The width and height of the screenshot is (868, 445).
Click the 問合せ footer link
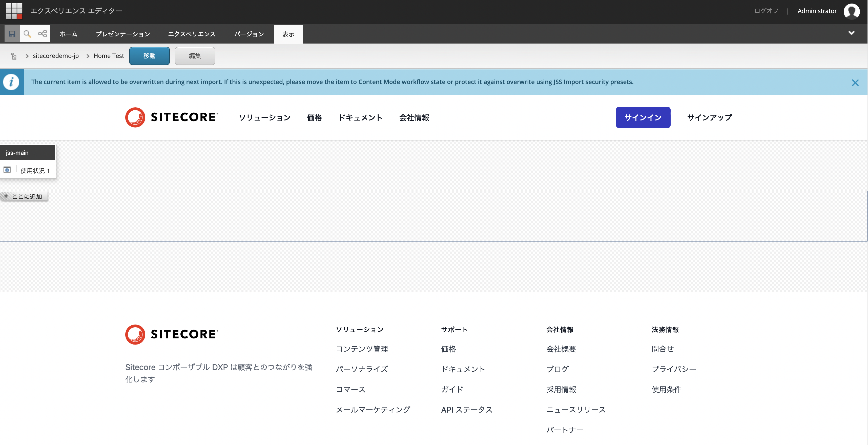(x=663, y=349)
